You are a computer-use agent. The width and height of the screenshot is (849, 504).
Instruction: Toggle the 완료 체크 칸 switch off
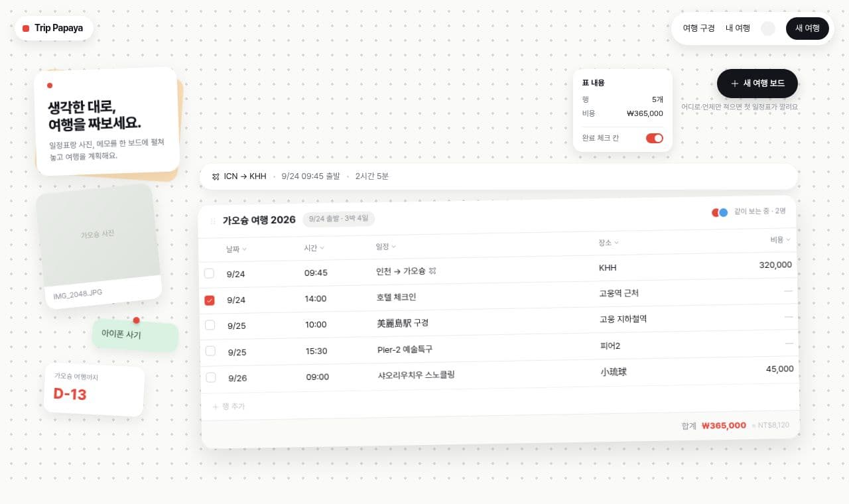pos(655,138)
